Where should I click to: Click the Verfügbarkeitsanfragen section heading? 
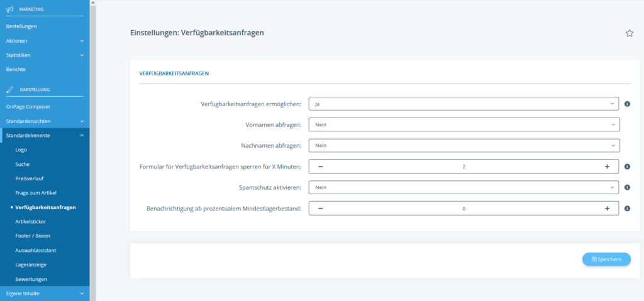pos(175,74)
